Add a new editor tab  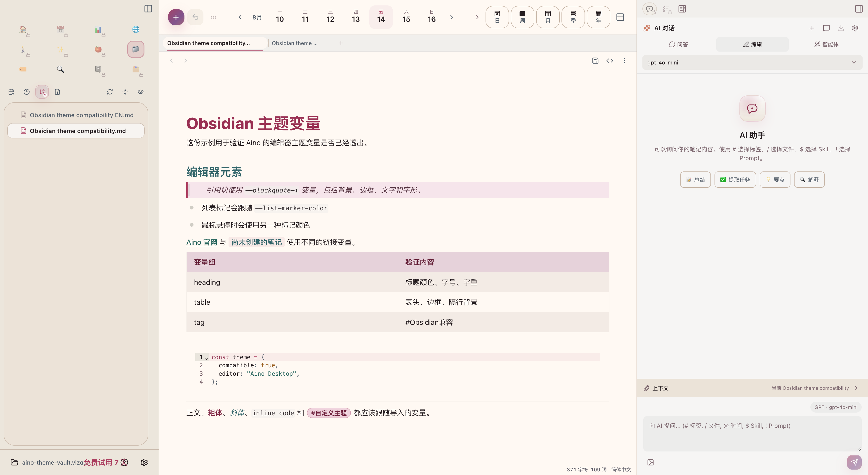coord(341,43)
